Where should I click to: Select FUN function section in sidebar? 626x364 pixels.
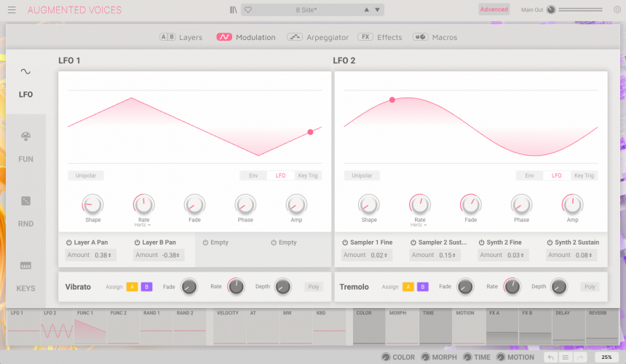point(25,147)
